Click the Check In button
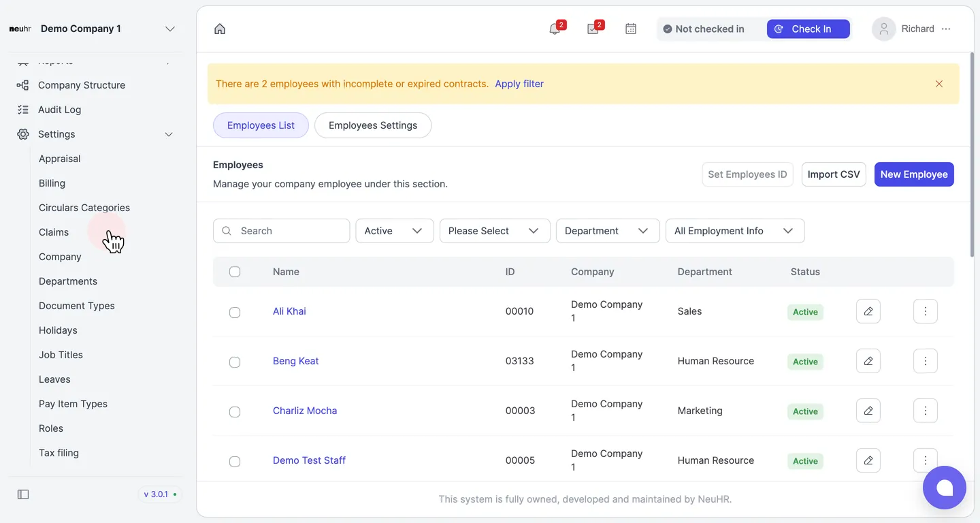The image size is (980, 523). 808,29
